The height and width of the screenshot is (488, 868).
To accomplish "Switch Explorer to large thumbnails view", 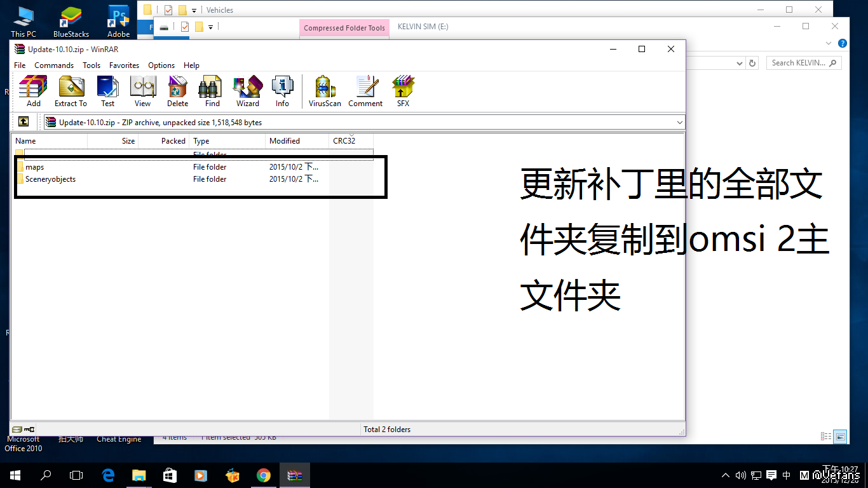I will tap(841, 437).
